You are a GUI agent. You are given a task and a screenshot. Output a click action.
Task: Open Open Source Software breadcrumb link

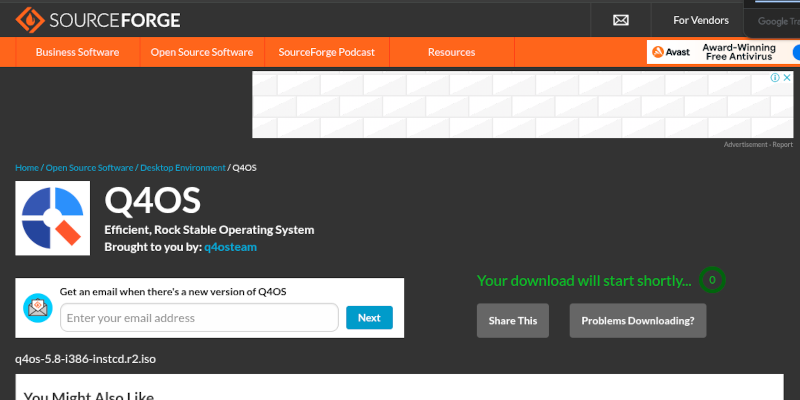point(89,168)
